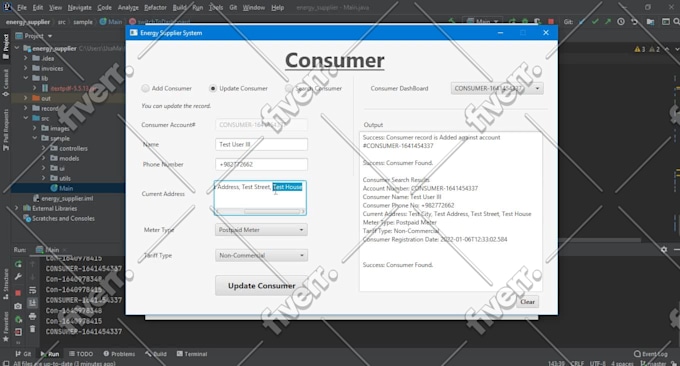Click the Git commit green checkmark
Image resolution: width=680 pixels, height=366 pixels.
tap(595, 21)
